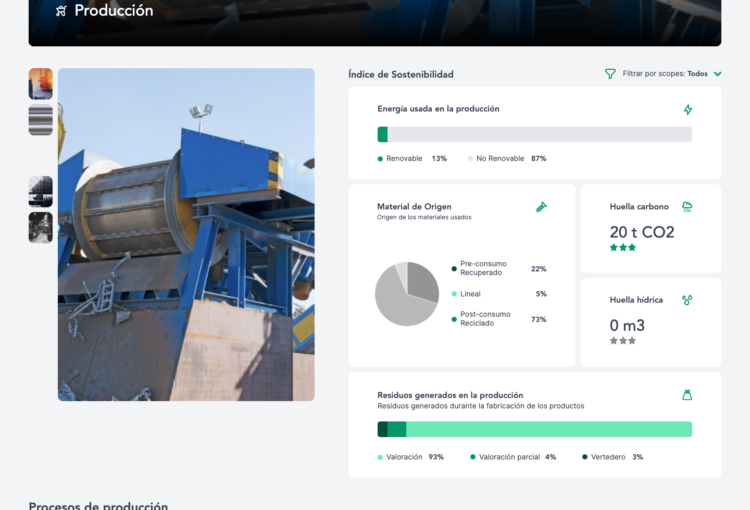Click the Huella carbono CO2 cloud icon
Screen dimensions: 750x510
click(687, 207)
